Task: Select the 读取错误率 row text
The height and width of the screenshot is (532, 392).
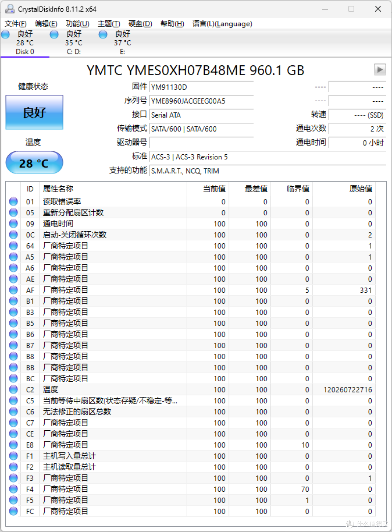Action: 62,202
